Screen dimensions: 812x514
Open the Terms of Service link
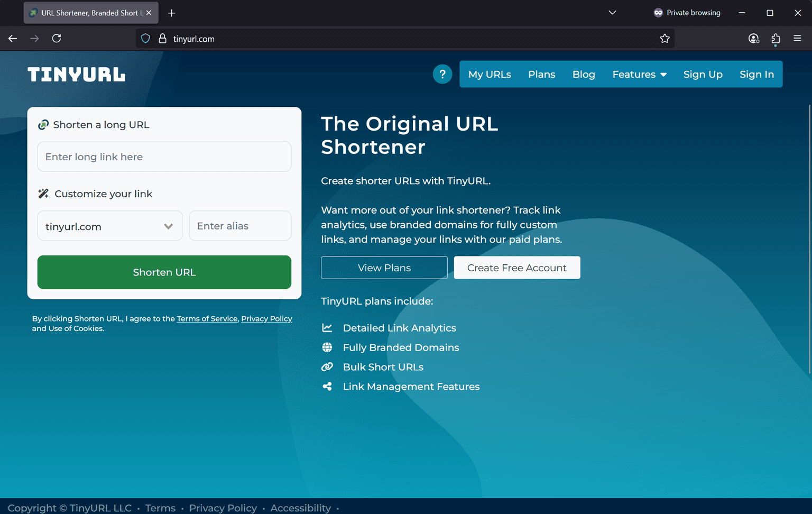(x=207, y=318)
